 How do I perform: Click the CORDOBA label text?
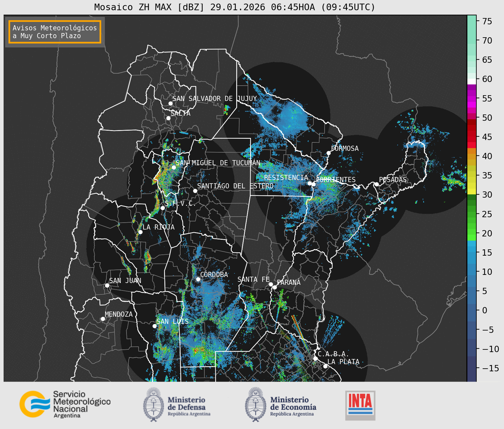click(x=214, y=275)
